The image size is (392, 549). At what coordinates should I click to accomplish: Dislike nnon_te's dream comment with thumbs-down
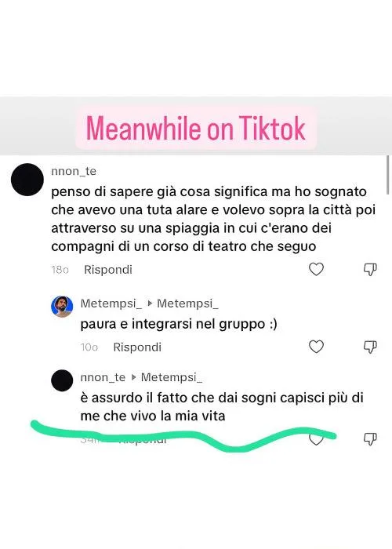370,269
